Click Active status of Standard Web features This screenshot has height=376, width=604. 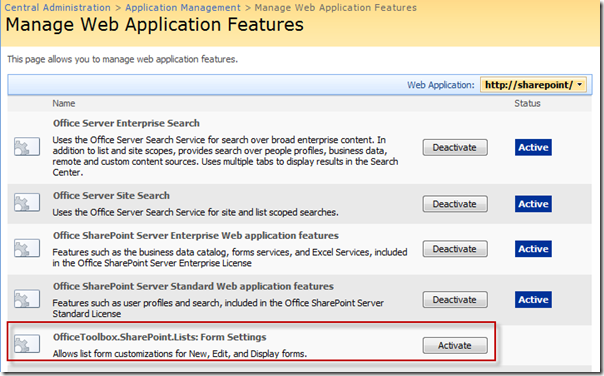[533, 299]
